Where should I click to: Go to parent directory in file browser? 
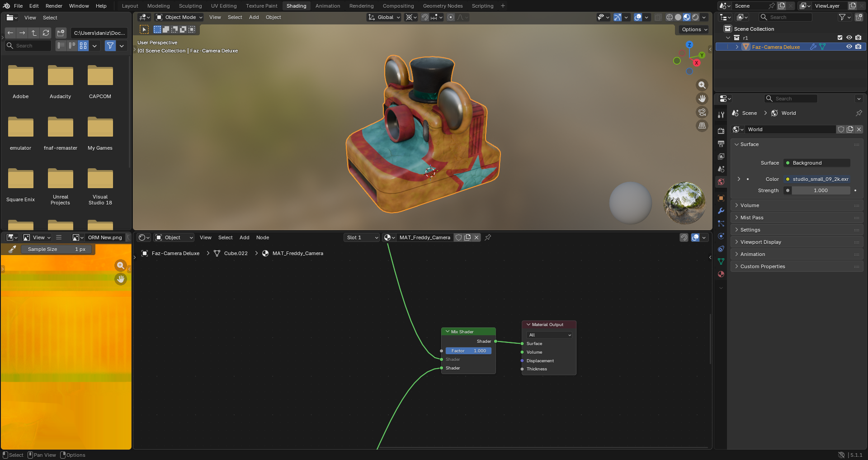tap(34, 33)
